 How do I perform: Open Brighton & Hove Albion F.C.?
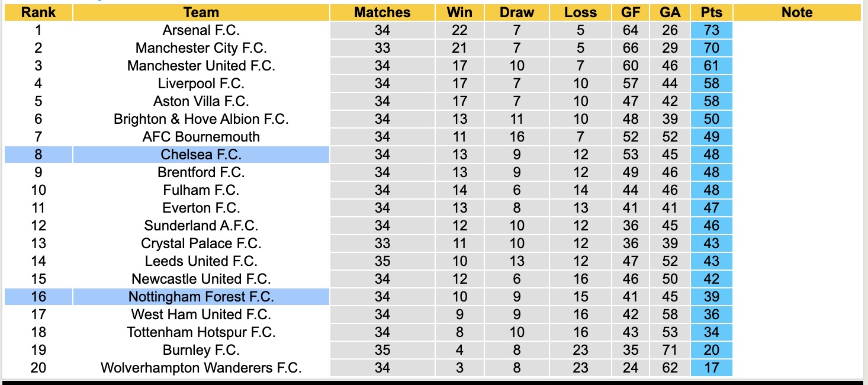click(201, 119)
